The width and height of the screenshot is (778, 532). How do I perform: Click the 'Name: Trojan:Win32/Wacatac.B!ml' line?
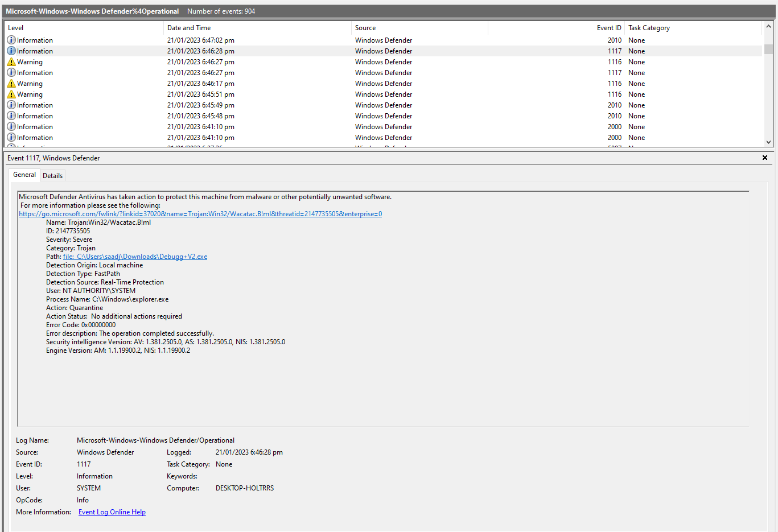click(x=98, y=222)
